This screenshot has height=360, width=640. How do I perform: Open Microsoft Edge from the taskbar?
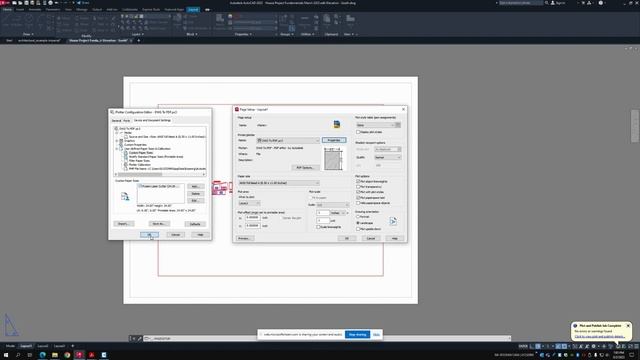(x=42, y=355)
